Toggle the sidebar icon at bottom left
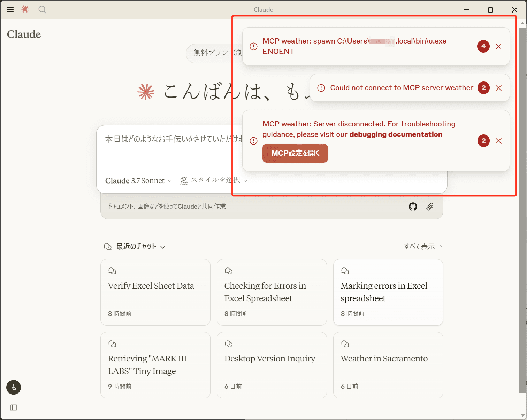The image size is (527, 420). point(13,407)
